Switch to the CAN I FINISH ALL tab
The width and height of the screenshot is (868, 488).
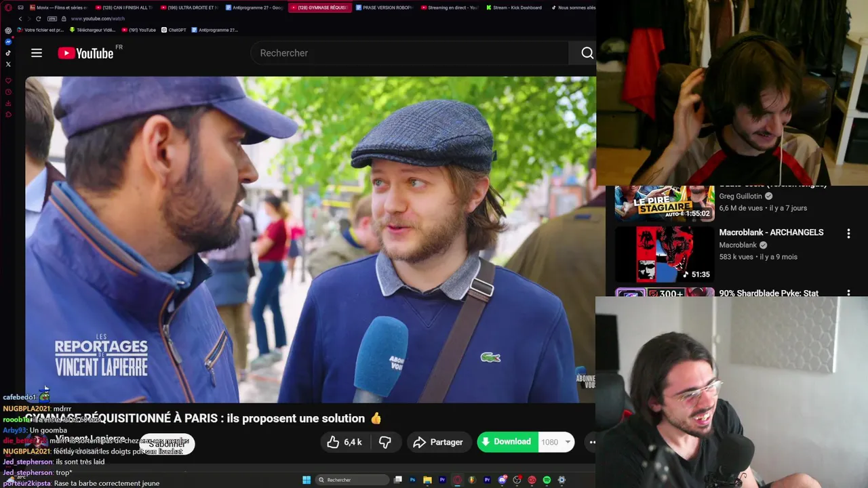[x=124, y=7]
